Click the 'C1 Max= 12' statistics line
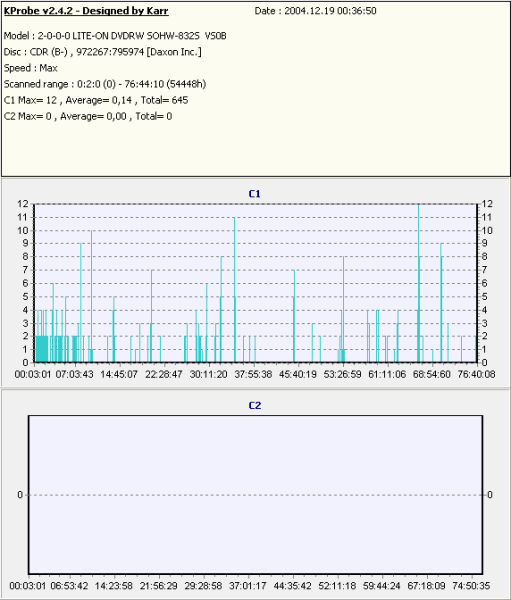The height and width of the screenshot is (600, 511). click(96, 100)
